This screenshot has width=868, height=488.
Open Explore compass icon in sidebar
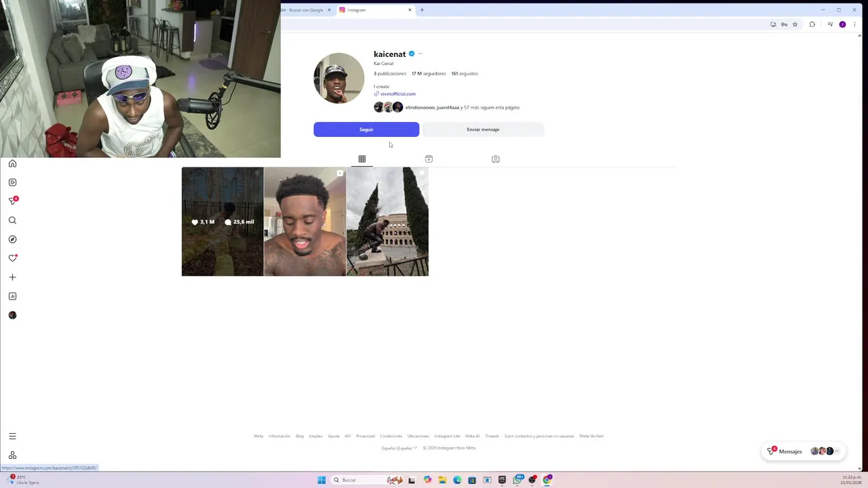12,239
